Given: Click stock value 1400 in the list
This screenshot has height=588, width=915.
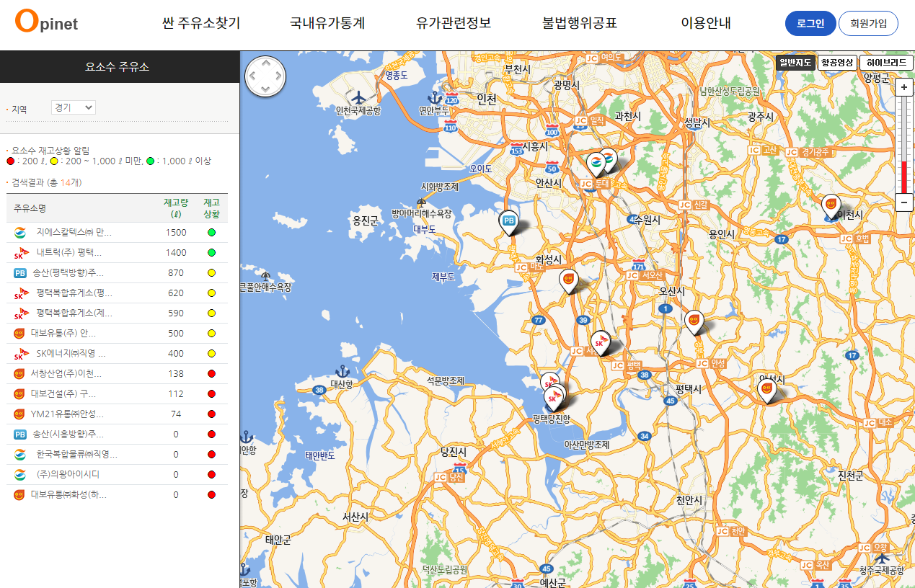Looking at the screenshot, I should coord(175,253).
